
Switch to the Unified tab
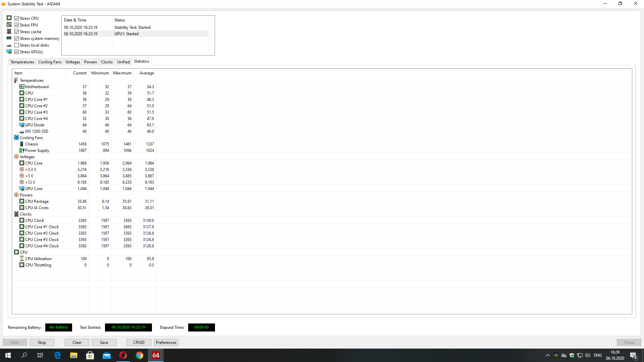click(x=123, y=62)
